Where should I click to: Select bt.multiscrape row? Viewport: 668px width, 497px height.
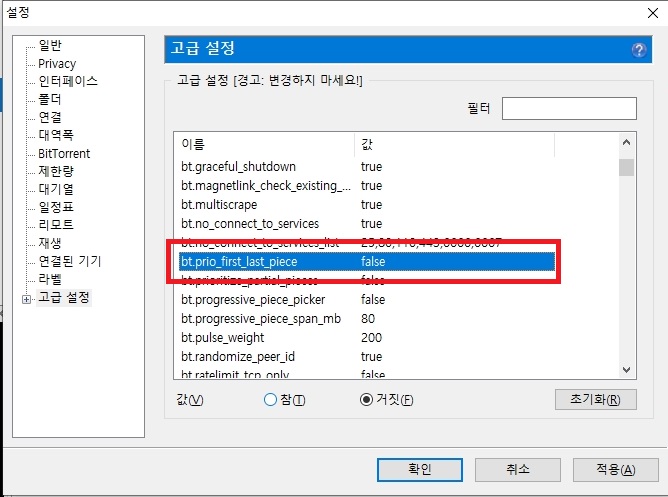pos(366,204)
